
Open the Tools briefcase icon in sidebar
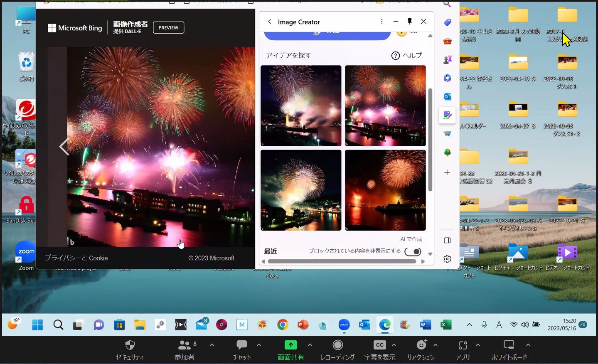[447, 41]
